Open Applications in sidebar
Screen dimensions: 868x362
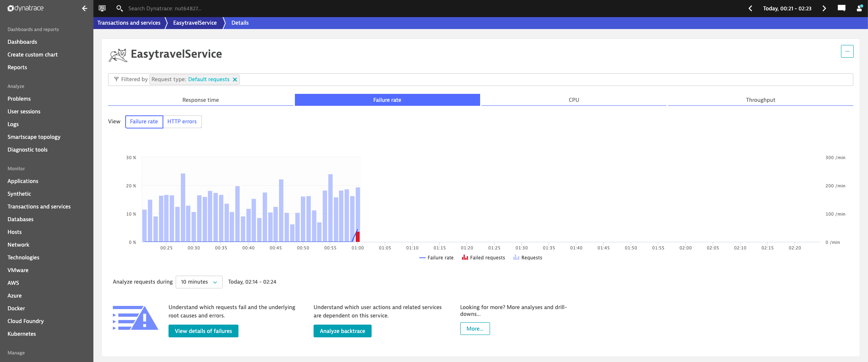[x=23, y=181]
